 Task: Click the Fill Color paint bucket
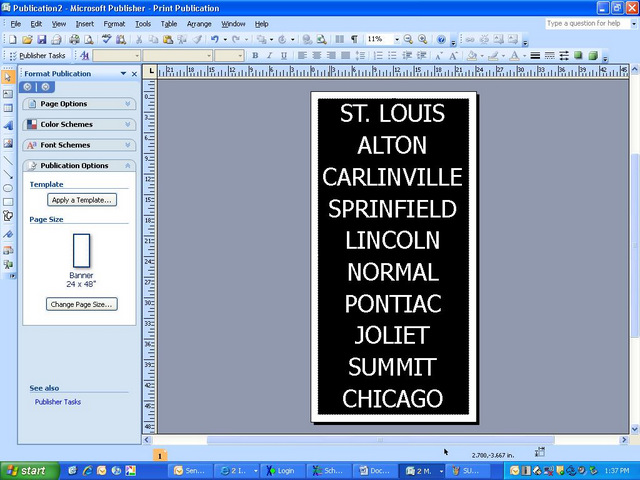click(472, 56)
